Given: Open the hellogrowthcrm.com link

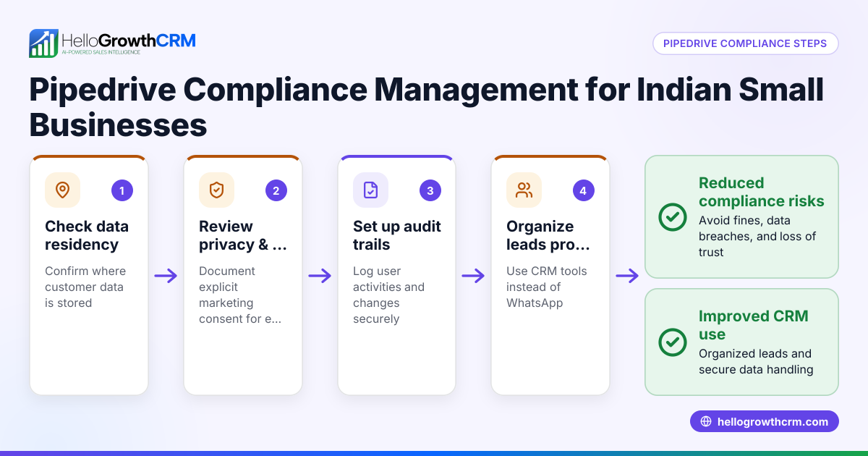Looking at the screenshot, I should point(764,422).
